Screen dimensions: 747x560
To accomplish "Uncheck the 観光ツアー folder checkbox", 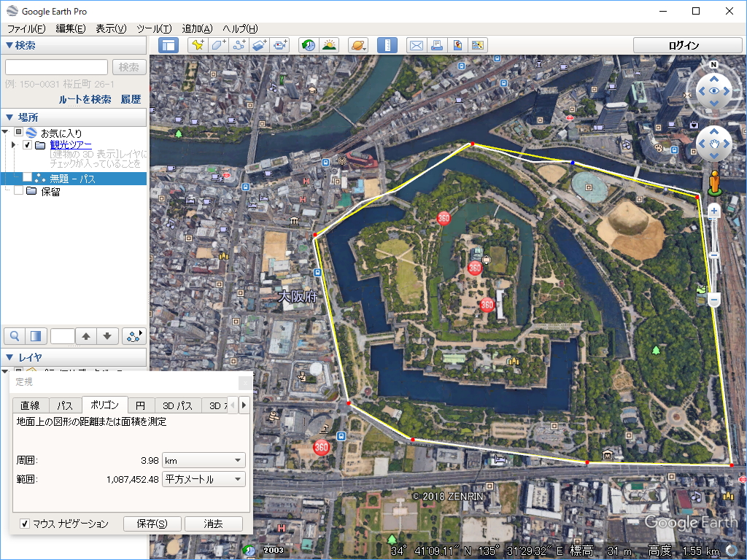I will click(x=26, y=144).
